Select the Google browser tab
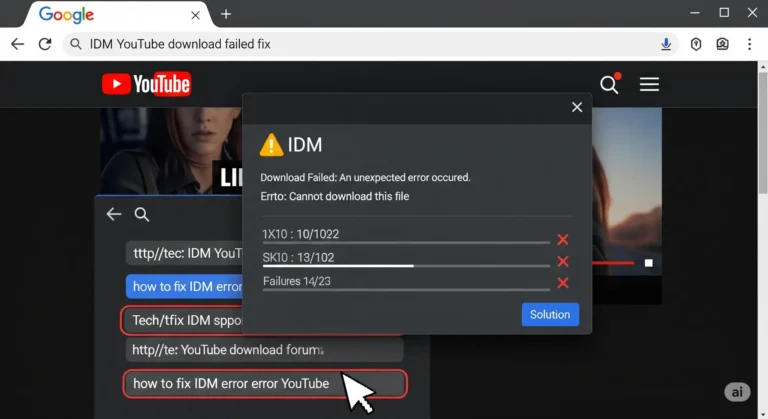 point(118,15)
